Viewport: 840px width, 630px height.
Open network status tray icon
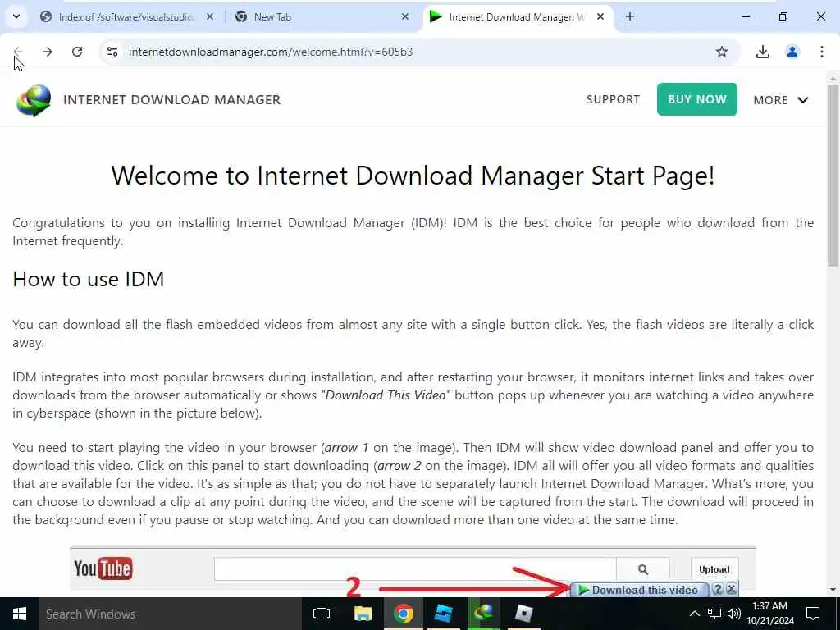coord(714,614)
